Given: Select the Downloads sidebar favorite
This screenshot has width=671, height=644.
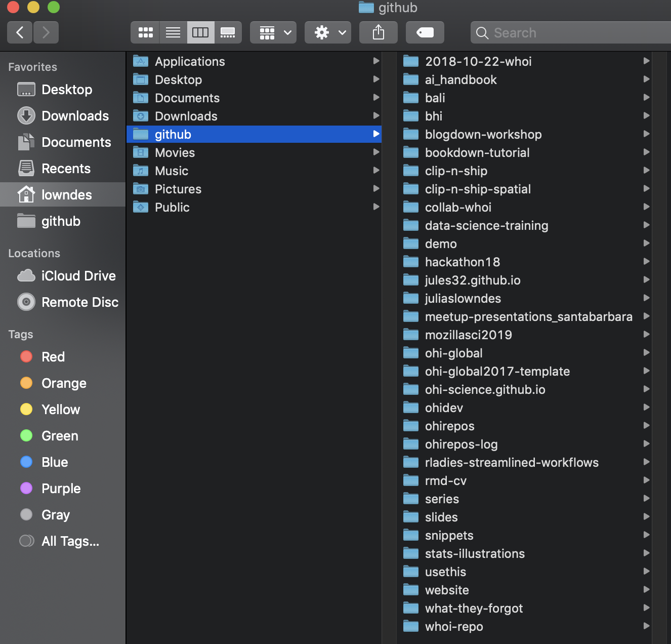Looking at the screenshot, I should [x=75, y=116].
